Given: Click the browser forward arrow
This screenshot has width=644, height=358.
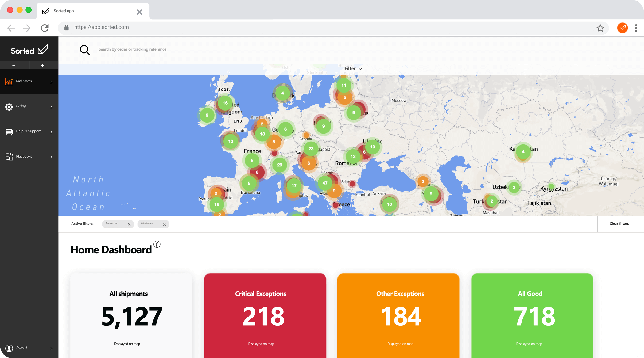Looking at the screenshot, I should click(27, 28).
